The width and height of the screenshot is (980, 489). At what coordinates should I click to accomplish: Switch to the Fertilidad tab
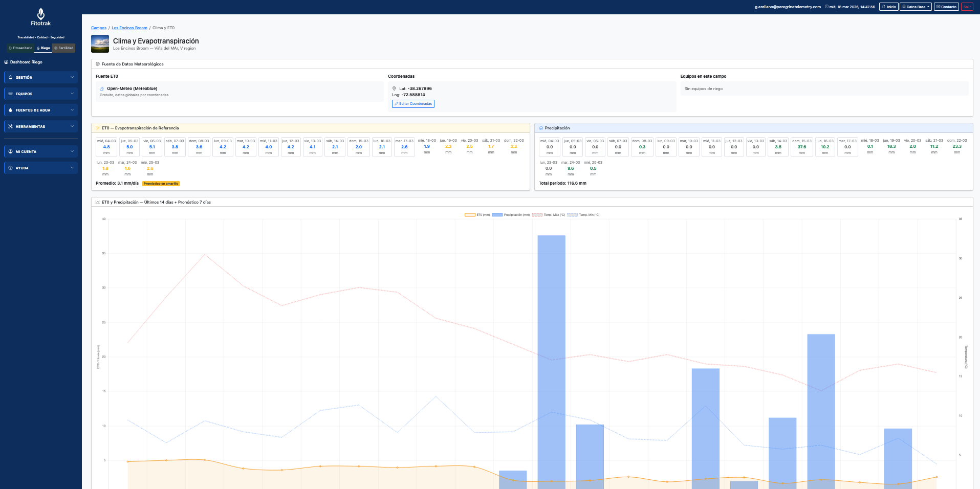(64, 48)
